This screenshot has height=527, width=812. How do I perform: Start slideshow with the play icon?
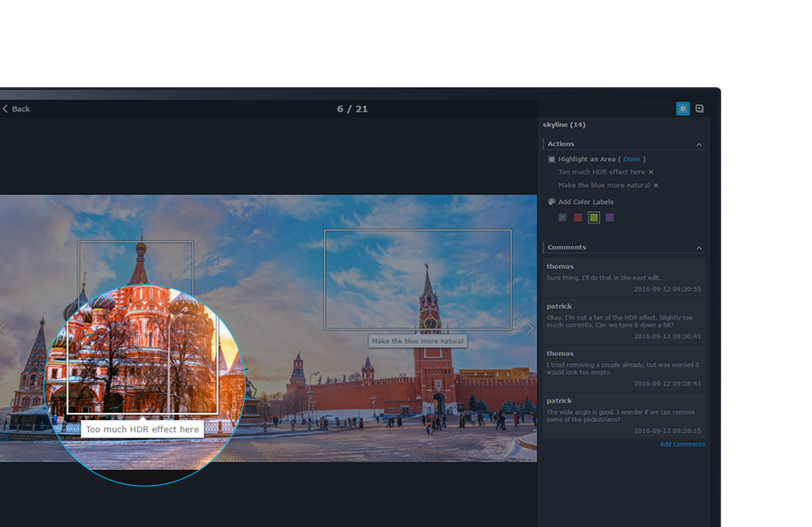(x=700, y=109)
